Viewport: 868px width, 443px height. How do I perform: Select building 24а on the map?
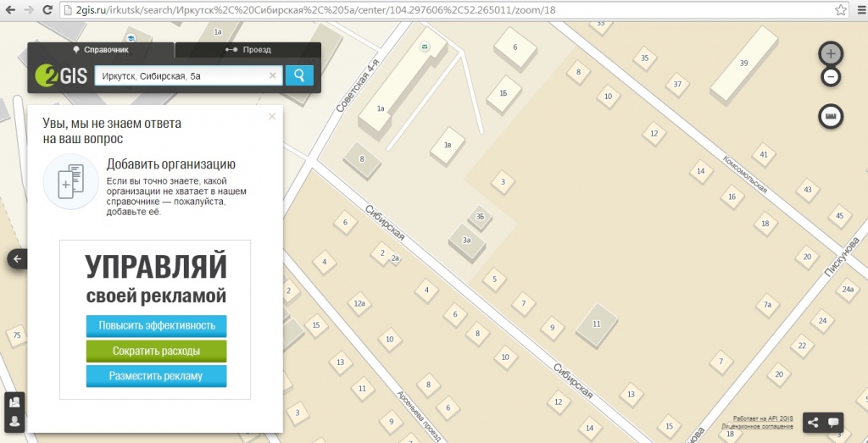point(848,289)
